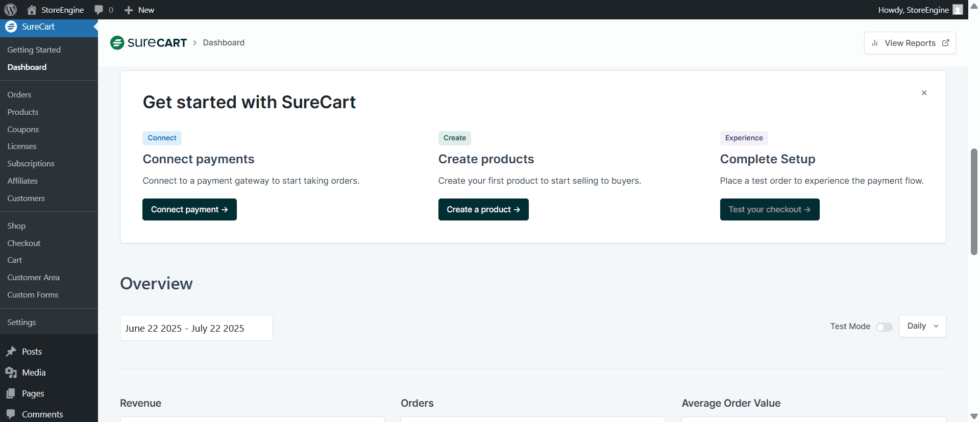Click the WordPress logo icon

(x=10, y=10)
